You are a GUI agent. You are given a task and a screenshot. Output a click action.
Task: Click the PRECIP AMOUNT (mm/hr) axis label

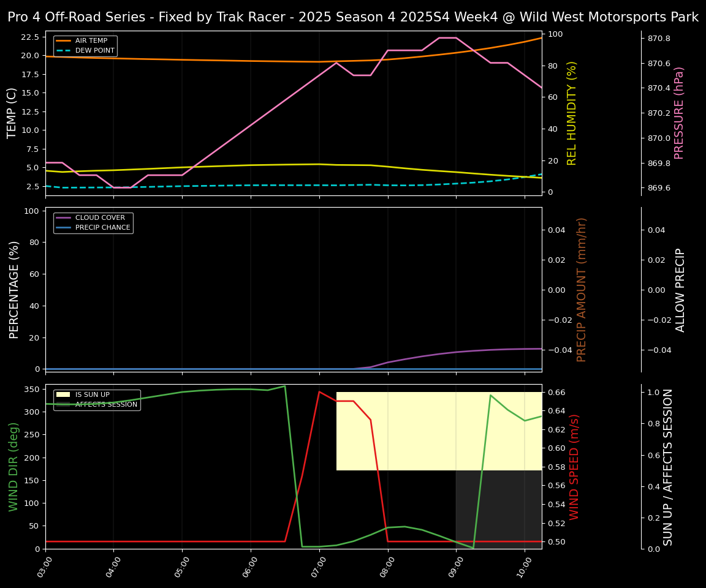pyautogui.click(x=582, y=289)
